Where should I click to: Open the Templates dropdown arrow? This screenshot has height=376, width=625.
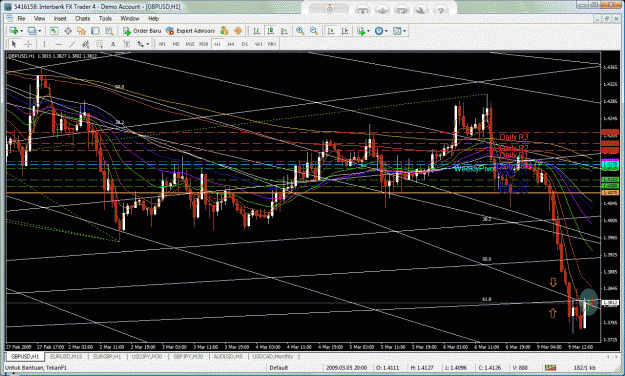(405, 31)
